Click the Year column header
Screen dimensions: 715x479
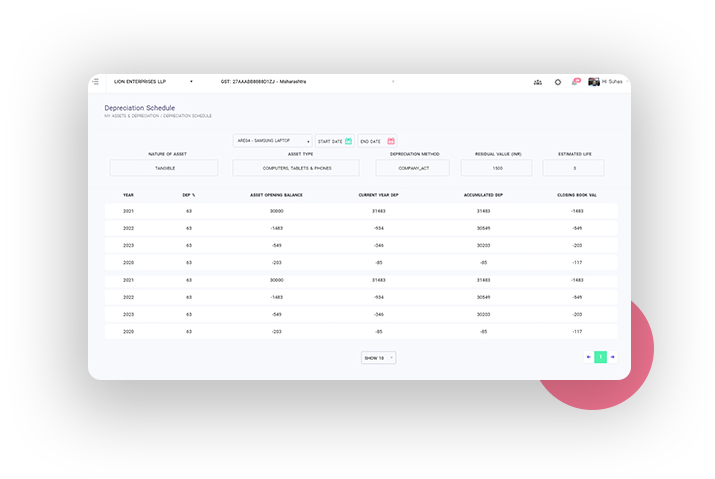click(128, 195)
